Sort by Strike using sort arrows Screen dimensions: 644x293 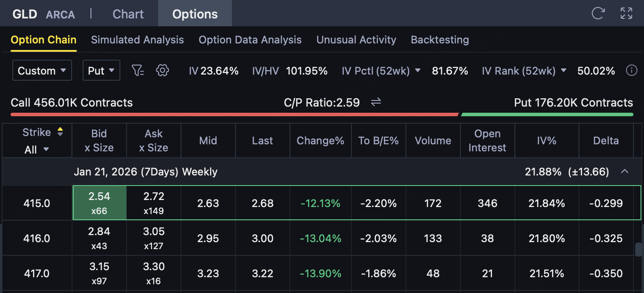coord(60,132)
